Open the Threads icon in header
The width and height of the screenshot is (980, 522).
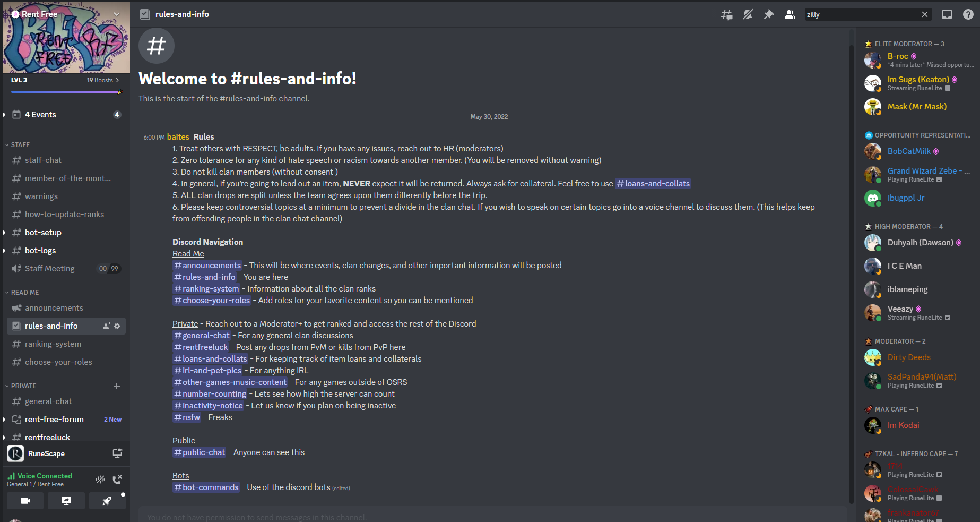click(x=726, y=14)
